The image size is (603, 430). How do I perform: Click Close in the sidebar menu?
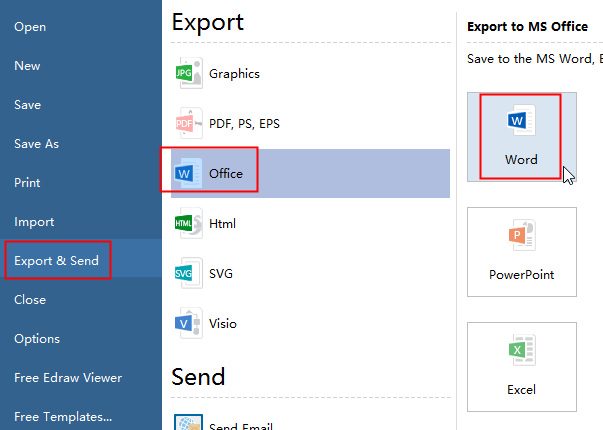30,300
